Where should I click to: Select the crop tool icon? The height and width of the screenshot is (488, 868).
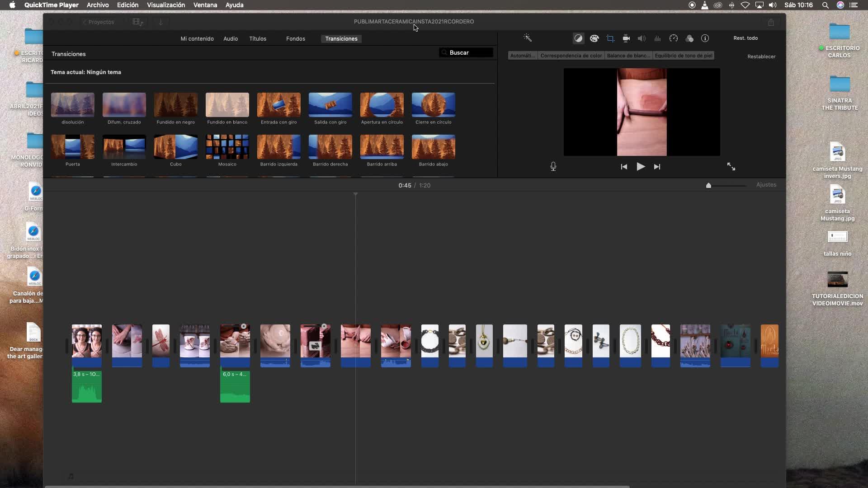(610, 38)
